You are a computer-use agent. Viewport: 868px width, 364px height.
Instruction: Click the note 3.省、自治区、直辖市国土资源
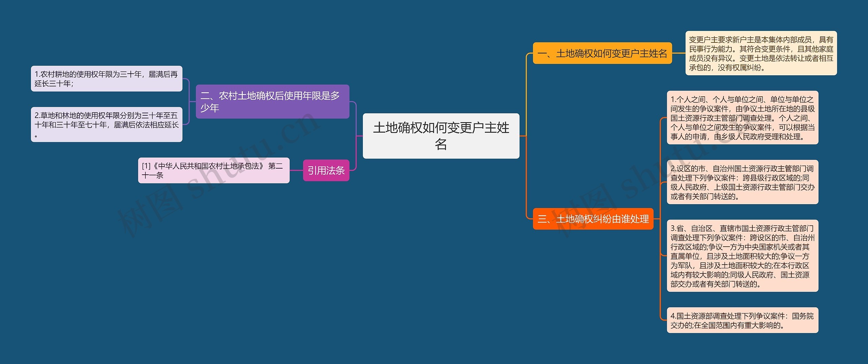click(x=743, y=256)
